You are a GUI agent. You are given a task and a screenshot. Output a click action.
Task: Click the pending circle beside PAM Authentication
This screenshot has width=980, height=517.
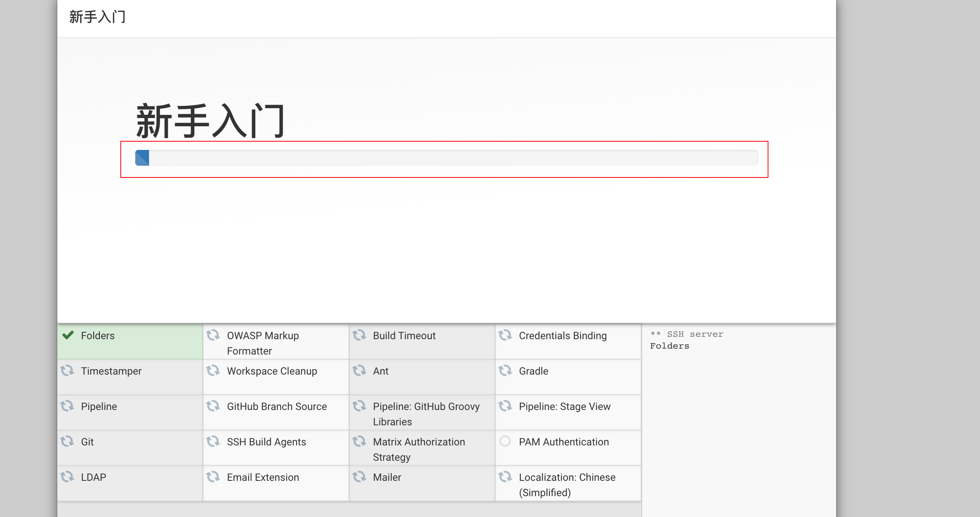[x=505, y=441]
